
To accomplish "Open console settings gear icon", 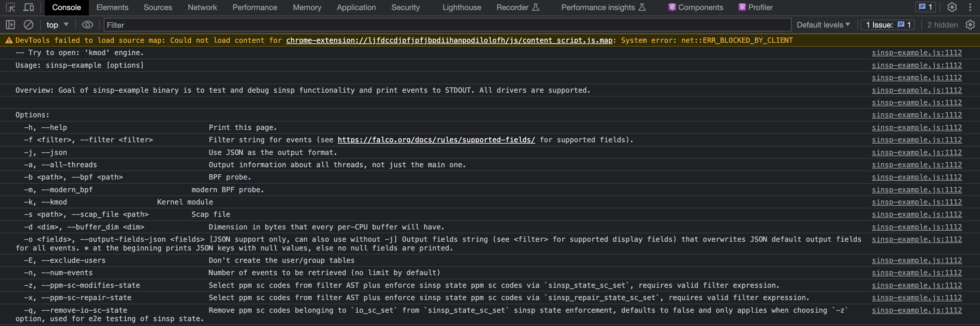I will (970, 25).
